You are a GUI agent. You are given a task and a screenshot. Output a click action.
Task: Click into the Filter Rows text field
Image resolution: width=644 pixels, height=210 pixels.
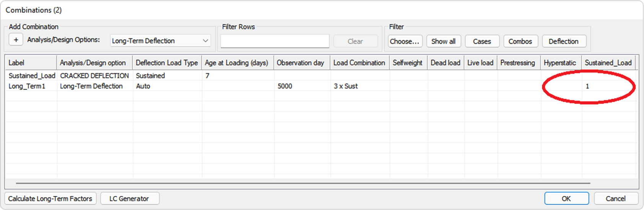click(275, 41)
